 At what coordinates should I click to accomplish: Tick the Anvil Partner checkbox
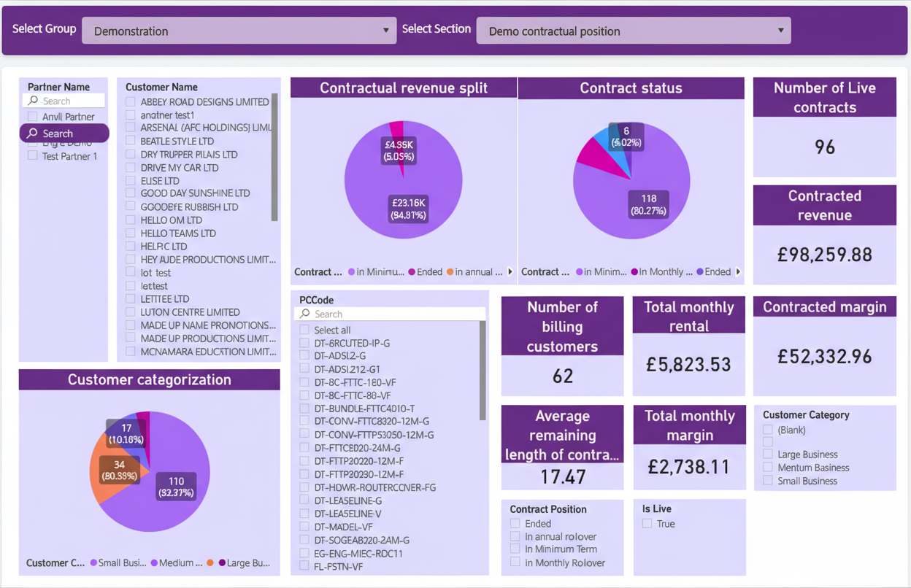click(32, 117)
